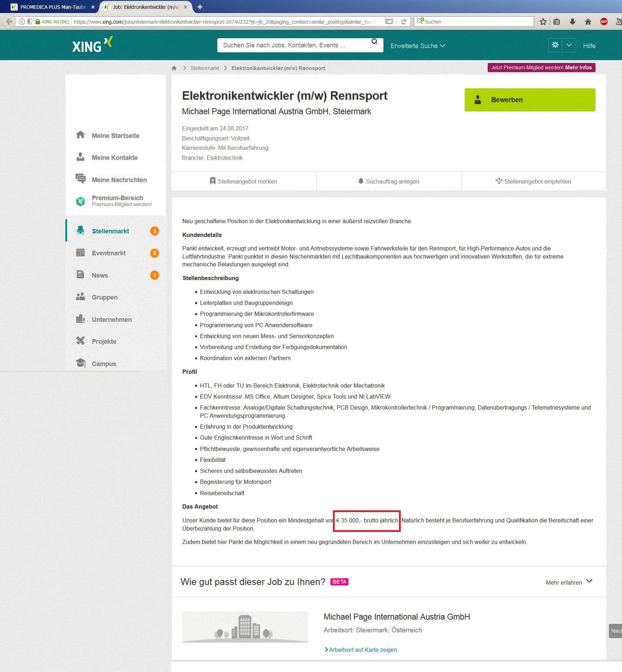Click the Adblock Plus ABP icon
This screenshot has height=672, width=622.
[x=604, y=22]
